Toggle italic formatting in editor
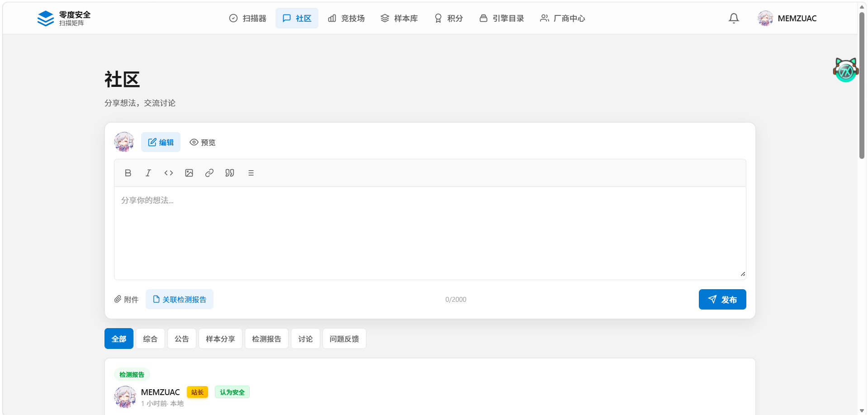 pyautogui.click(x=148, y=173)
